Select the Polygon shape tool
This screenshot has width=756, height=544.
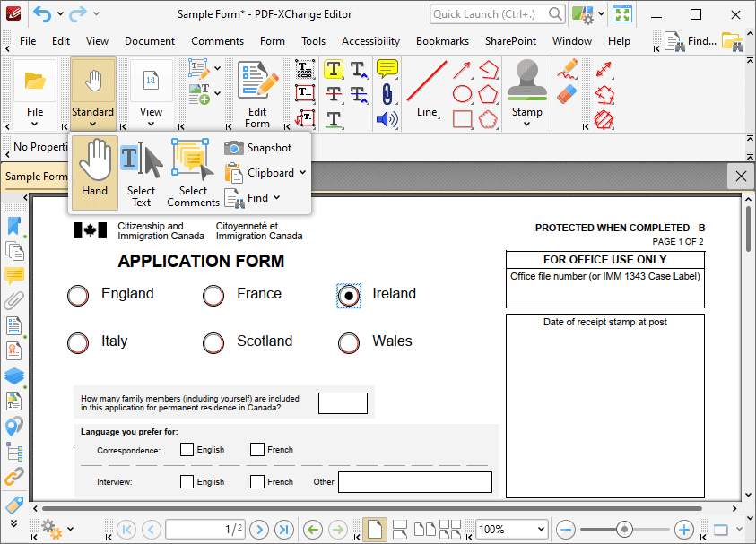click(x=488, y=94)
